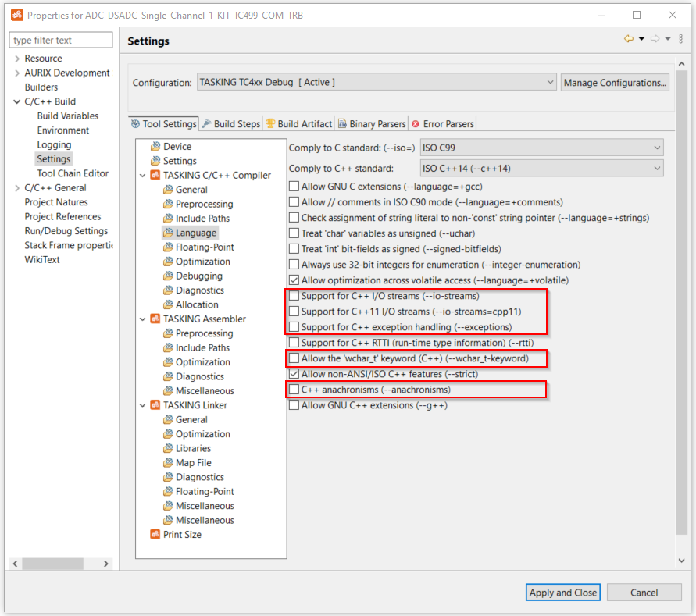Click the Allocation page icon

coord(167,304)
